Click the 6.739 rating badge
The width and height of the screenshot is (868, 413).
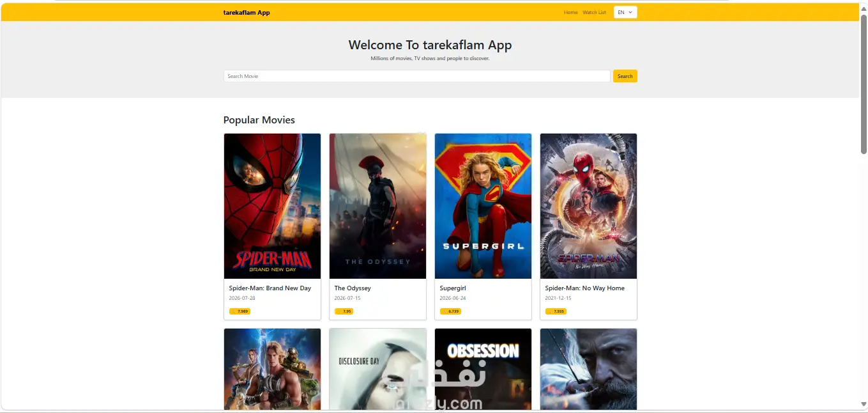coord(450,311)
